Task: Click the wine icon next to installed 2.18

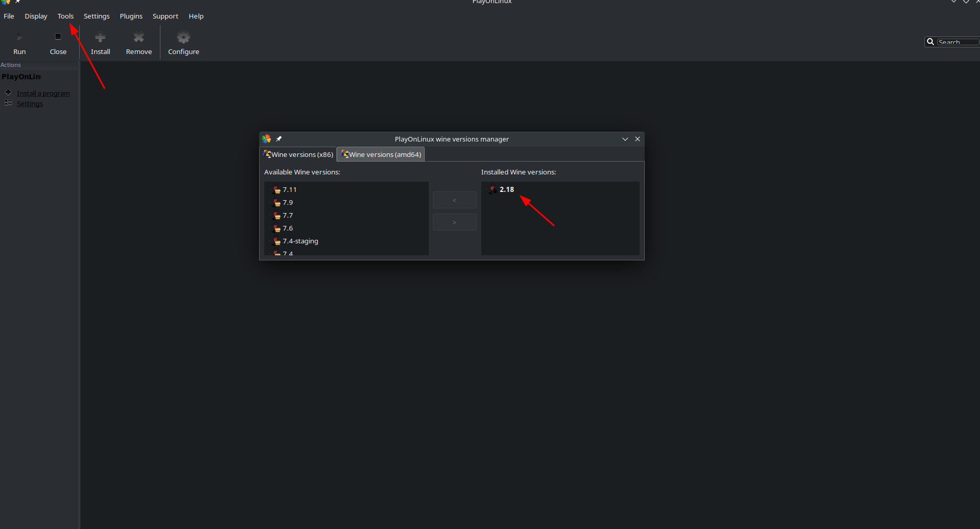Action: [493, 189]
